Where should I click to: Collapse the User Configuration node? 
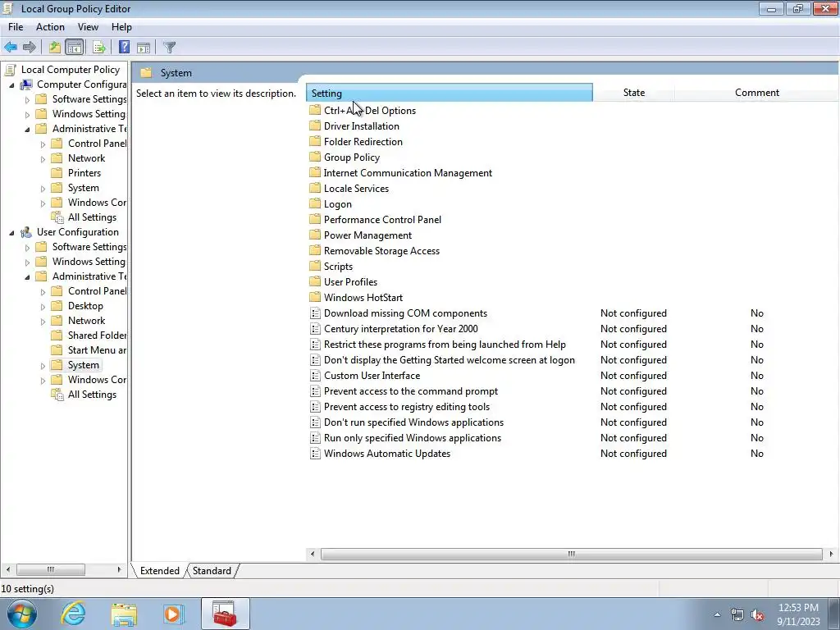coord(11,233)
